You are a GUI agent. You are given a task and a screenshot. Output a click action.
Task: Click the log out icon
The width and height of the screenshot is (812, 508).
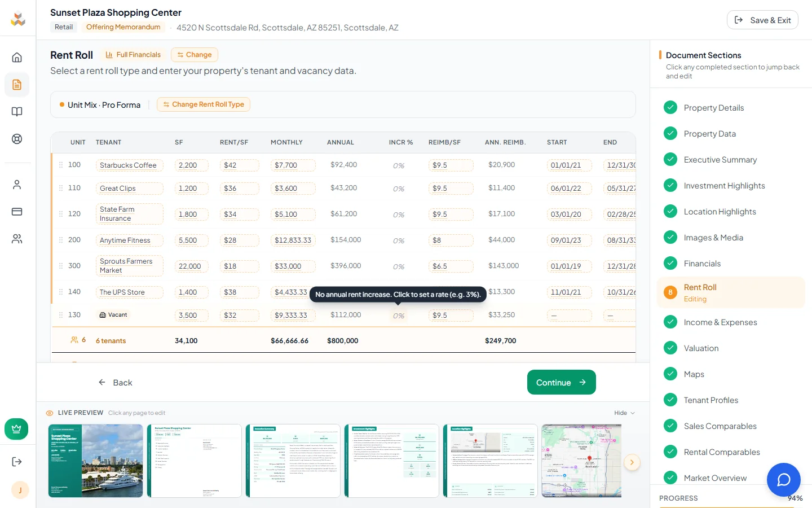point(16,461)
